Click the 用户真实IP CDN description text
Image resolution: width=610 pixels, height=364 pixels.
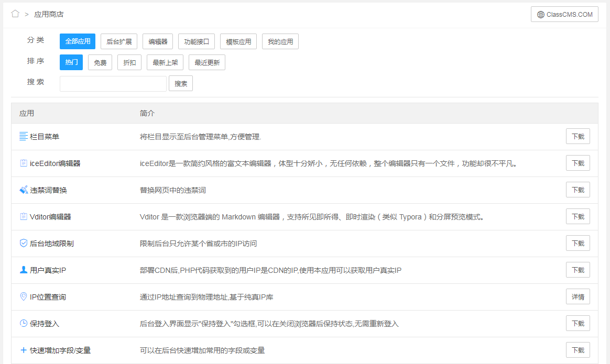pyautogui.click(x=270, y=270)
